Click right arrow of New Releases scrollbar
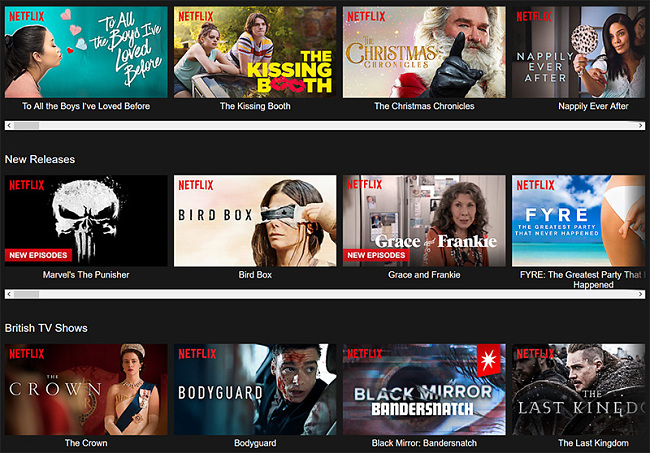 pos(641,294)
